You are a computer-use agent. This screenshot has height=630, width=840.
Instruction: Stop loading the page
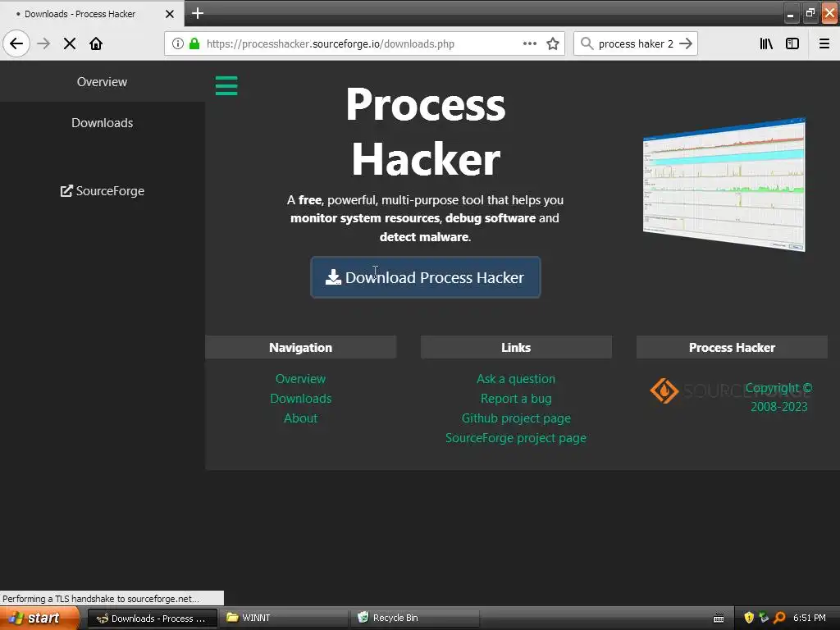coord(70,43)
